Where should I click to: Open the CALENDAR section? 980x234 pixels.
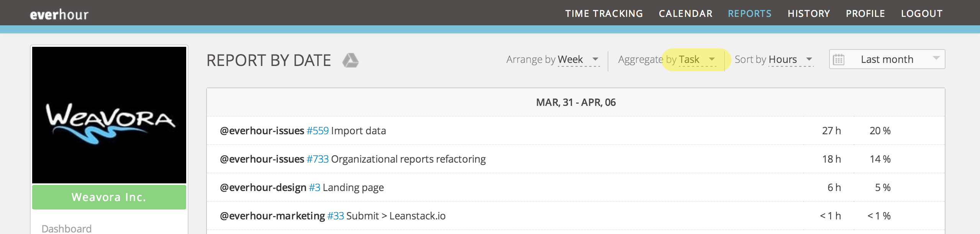pyautogui.click(x=685, y=13)
